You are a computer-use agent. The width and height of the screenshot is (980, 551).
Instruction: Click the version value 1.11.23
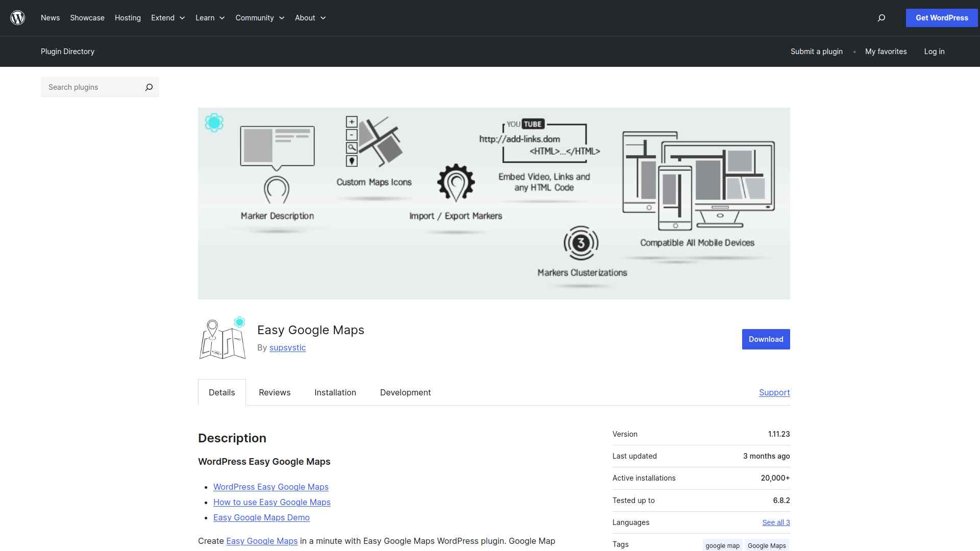[x=779, y=434]
